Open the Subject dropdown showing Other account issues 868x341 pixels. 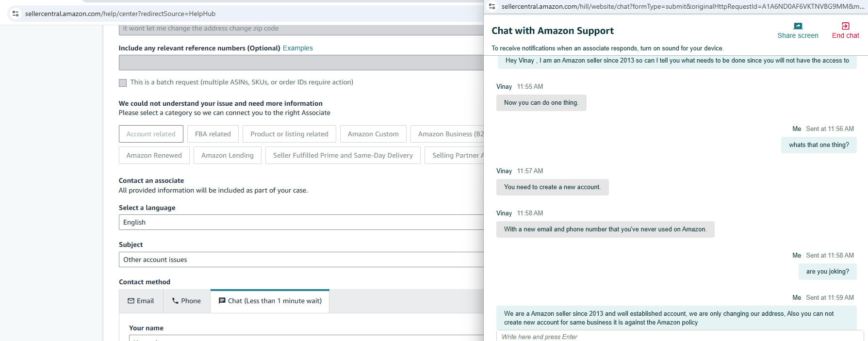pyautogui.click(x=301, y=260)
